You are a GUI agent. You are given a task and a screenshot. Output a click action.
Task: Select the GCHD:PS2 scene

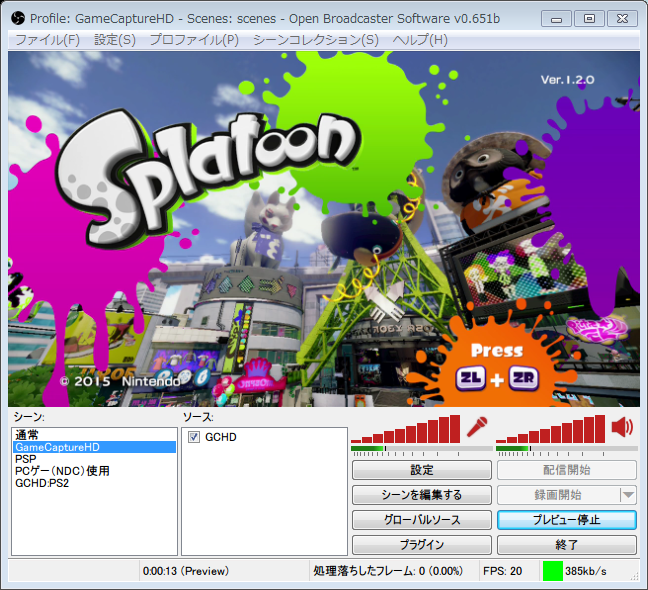point(94,483)
